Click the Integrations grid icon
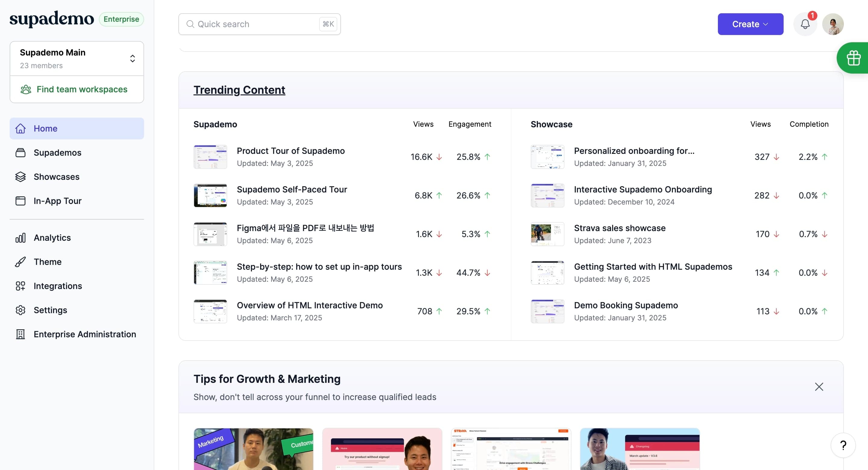The width and height of the screenshot is (868, 470). click(x=20, y=286)
